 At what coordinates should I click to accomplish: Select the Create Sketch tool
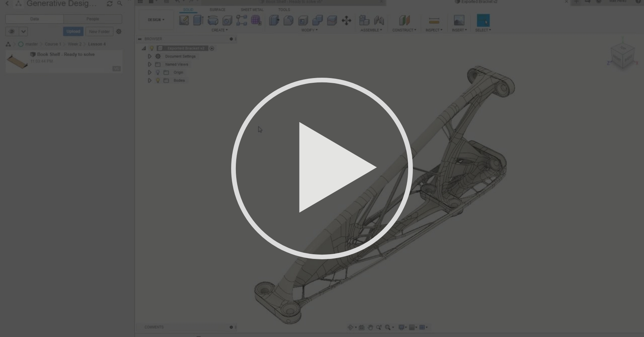[x=184, y=20]
